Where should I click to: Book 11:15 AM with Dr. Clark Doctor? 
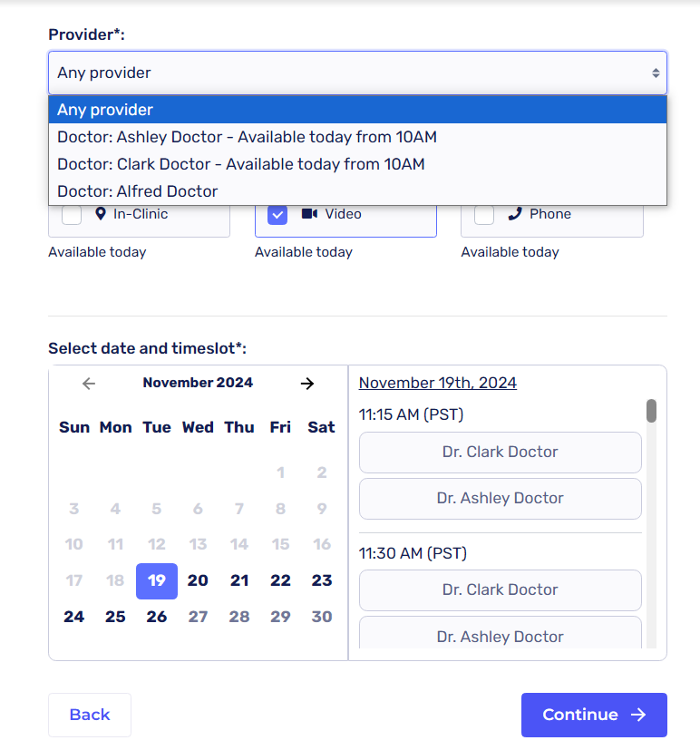click(x=500, y=452)
